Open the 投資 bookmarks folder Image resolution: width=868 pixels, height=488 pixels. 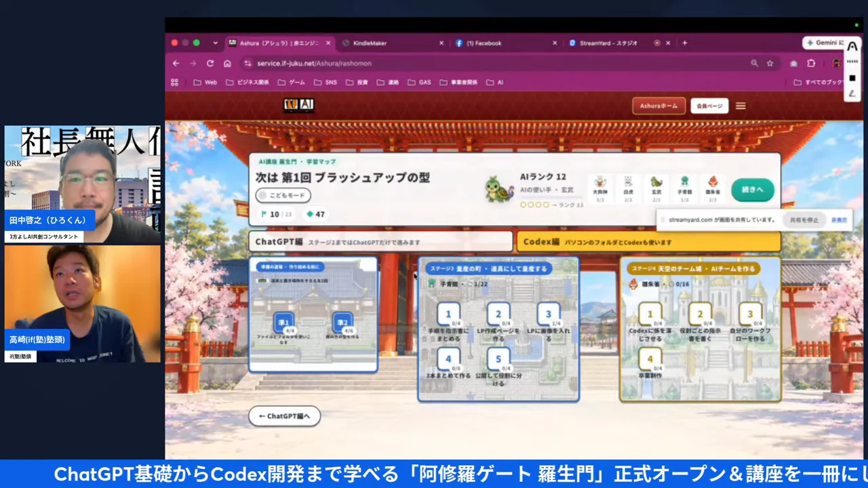(357, 82)
